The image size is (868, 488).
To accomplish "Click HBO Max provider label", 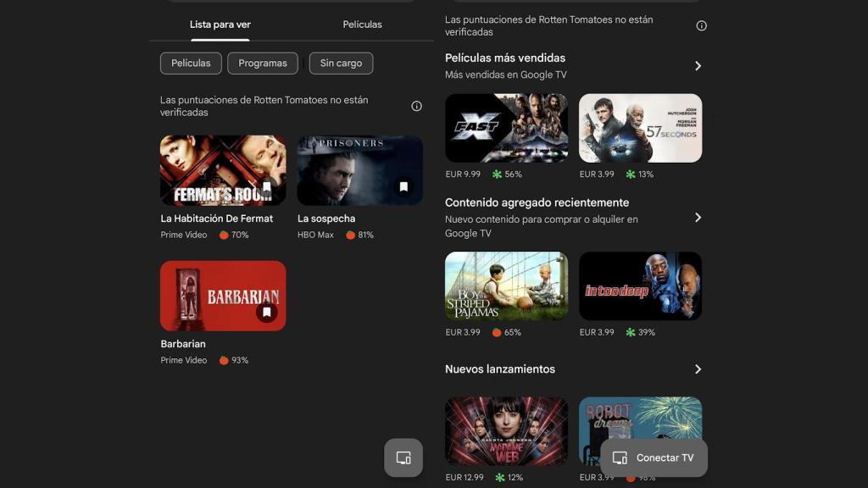I will click(315, 236).
